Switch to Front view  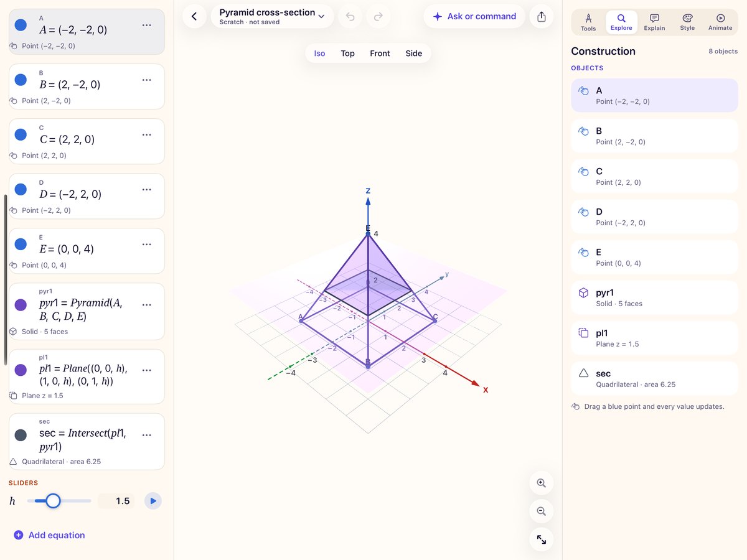(x=380, y=54)
